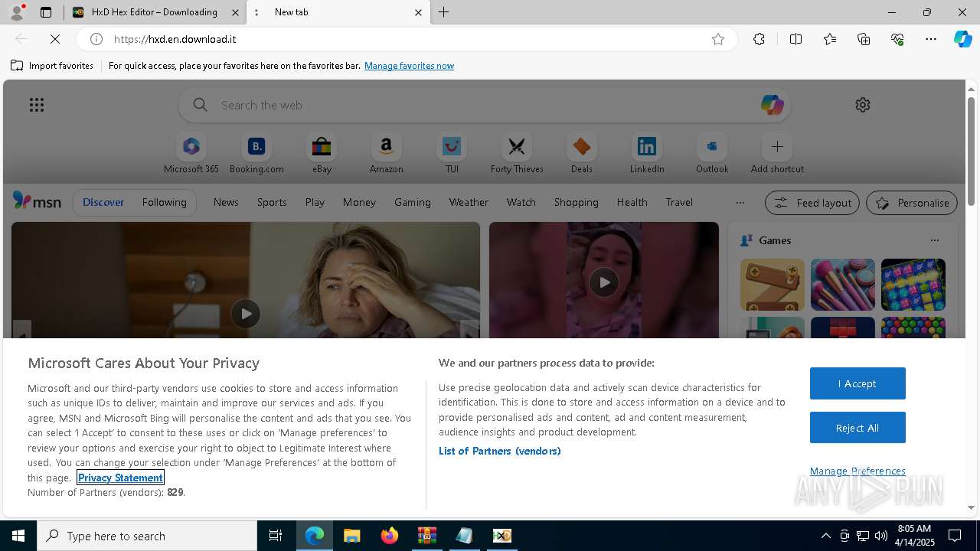This screenshot has height=551, width=980.
Task: Open the Deals shortcut tile
Action: coord(582,153)
